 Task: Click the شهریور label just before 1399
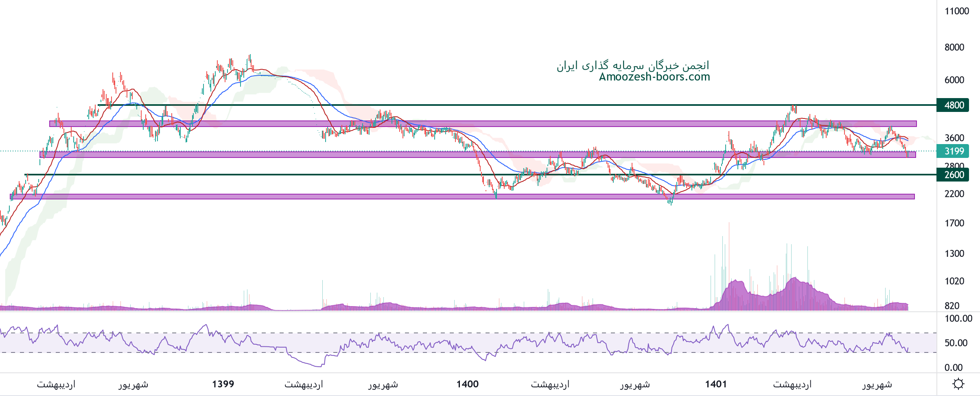133,384
